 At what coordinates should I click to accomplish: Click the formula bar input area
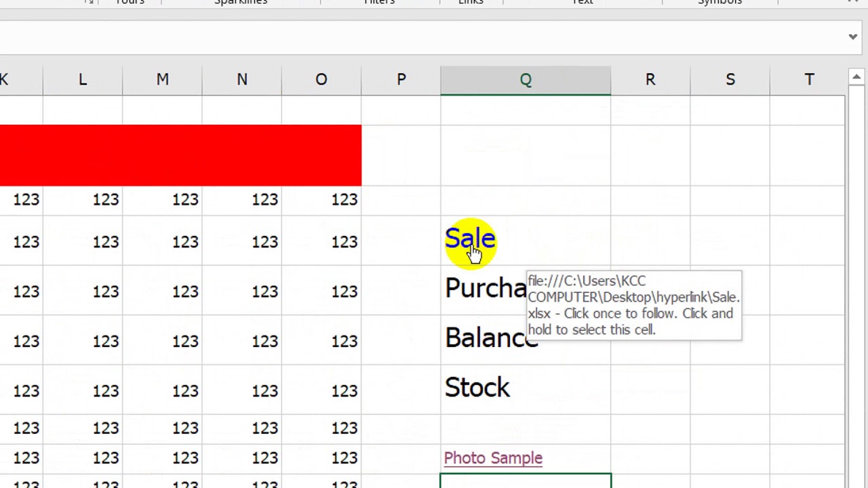coord(420,37)
